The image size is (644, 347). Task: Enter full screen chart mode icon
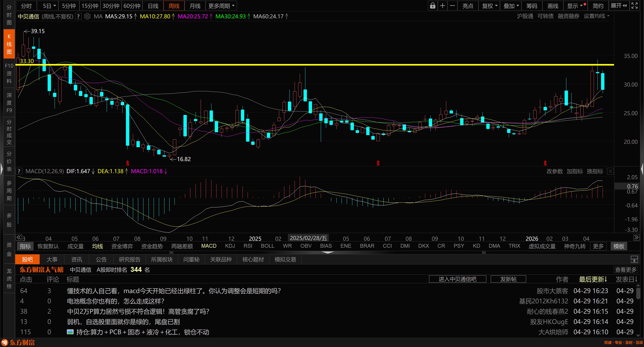[x=635, y=6]
